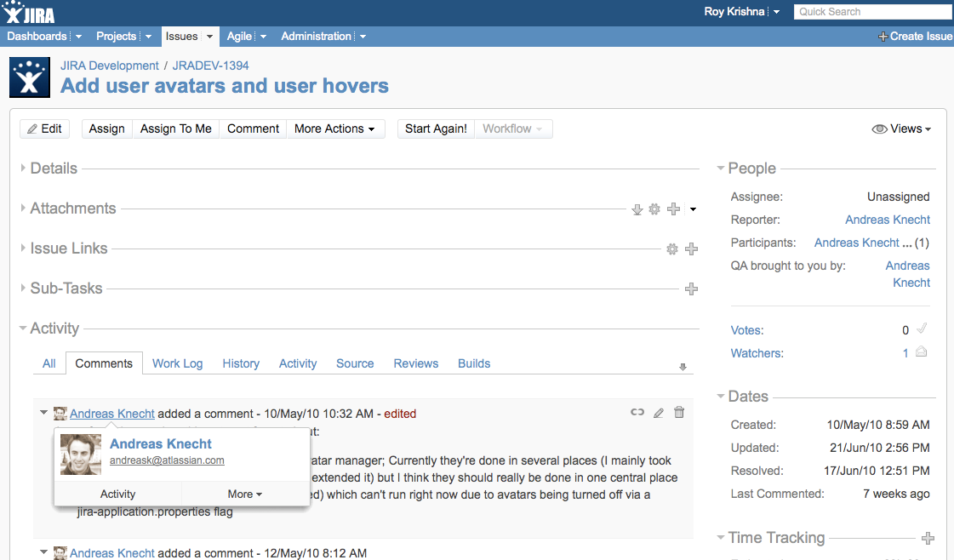Image resolution: width=954 pixels, height=560 pixels.
Task: Click the Votes link
Action: (x=747, y=330)
